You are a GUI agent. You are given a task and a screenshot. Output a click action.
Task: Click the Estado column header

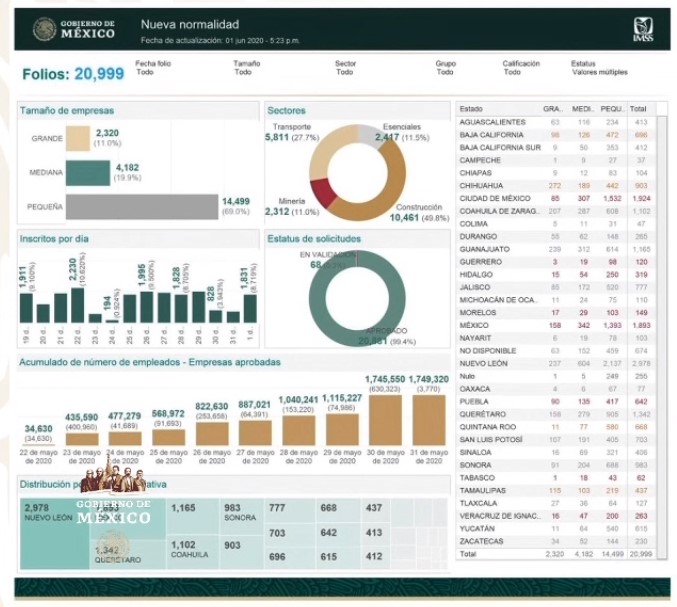pyautogui.click(x=471, y=108)
